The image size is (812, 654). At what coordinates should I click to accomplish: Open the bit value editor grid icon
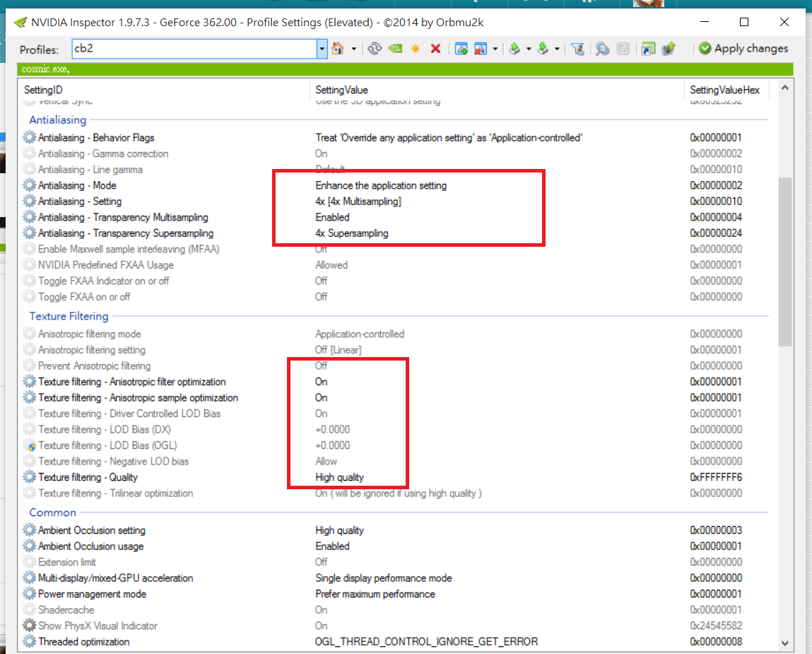coord(623,49)
